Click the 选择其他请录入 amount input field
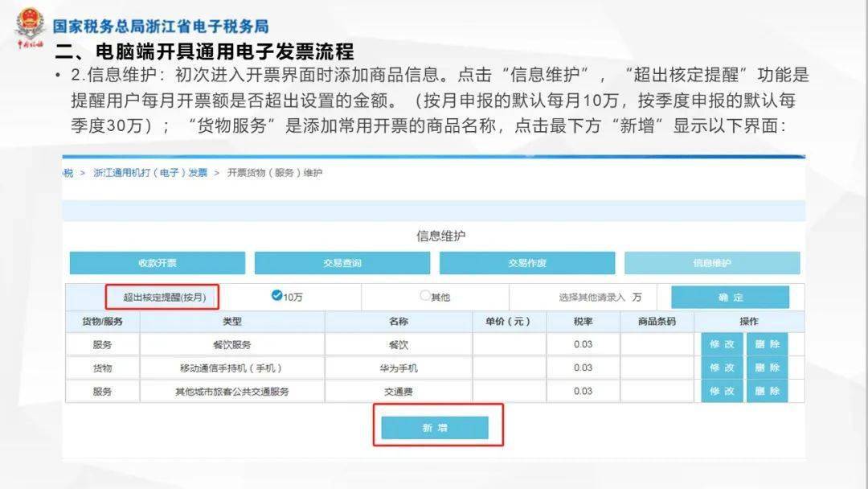868x489 pixels. [x=592, y=297]
